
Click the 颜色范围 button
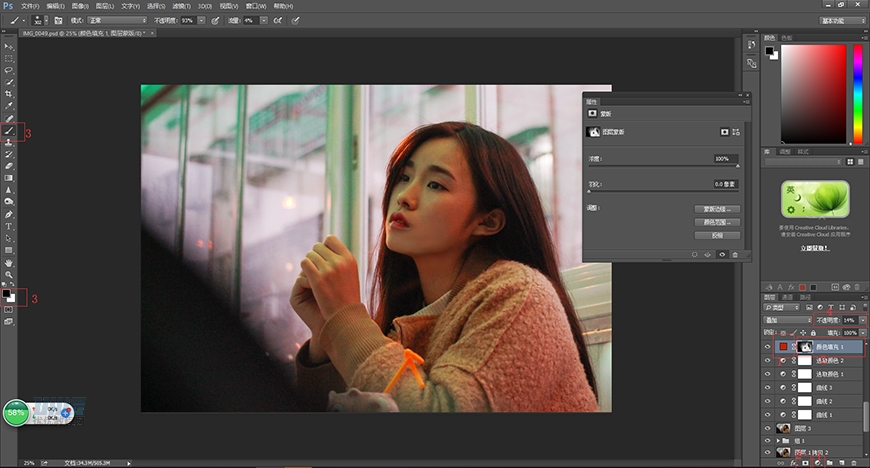[x=716, y=222]
